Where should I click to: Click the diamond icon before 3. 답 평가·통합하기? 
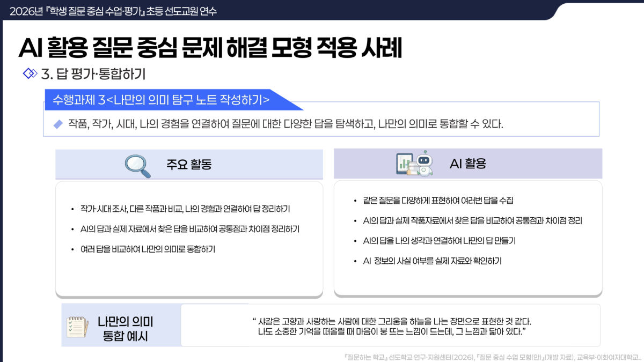click(x=30, y=73)
